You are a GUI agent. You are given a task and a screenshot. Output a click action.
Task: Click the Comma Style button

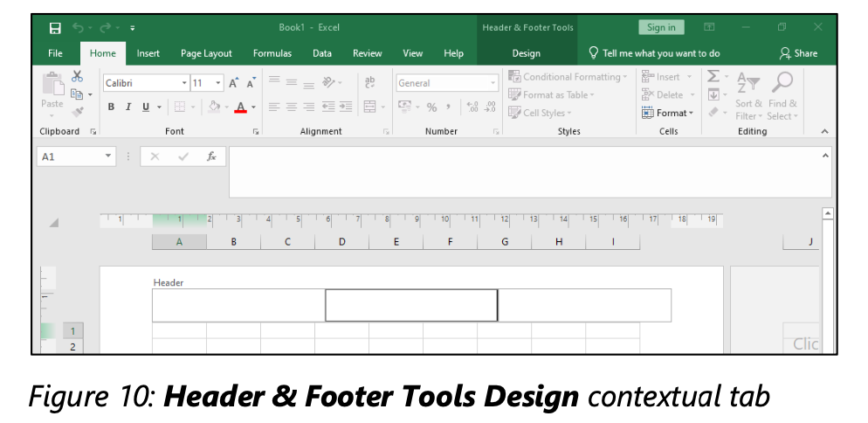click(x=448, y=107)
